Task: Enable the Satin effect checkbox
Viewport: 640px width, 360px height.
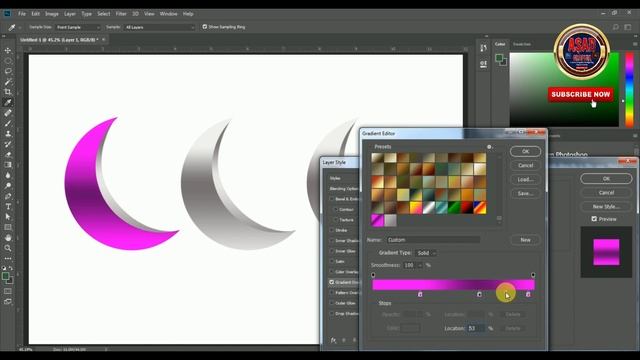Action: [331, 261]
